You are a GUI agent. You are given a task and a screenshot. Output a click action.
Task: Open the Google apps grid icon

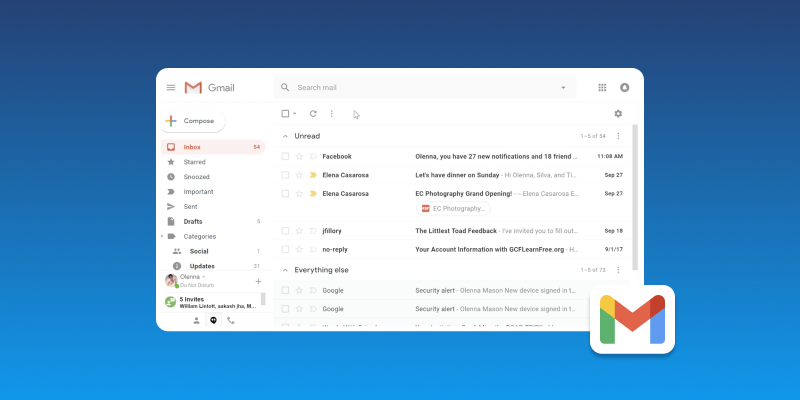tap(602, 88)
